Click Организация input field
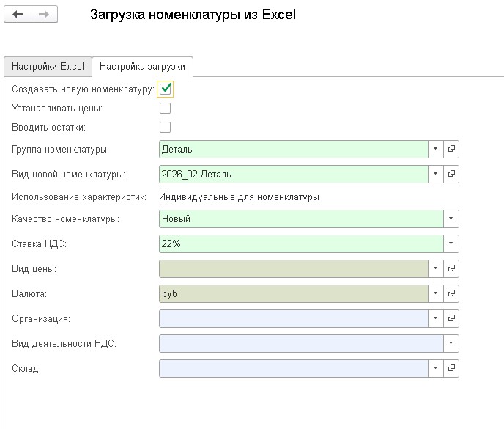Image resolution: width=504 pixels, height=429 pixels. [x=293, y=318]
